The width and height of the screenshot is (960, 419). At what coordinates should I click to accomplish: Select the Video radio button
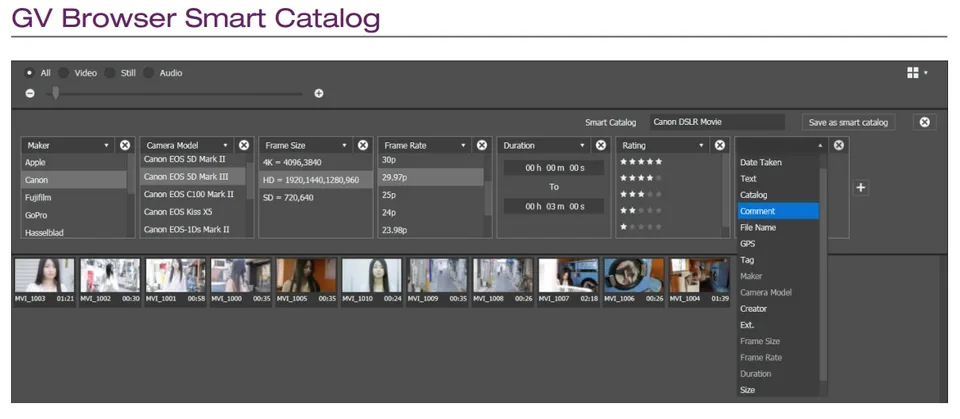click(x=63, y=73)
